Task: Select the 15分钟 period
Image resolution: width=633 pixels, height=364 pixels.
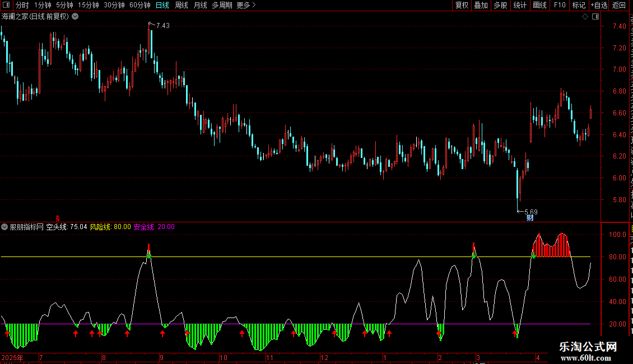Action: coord(89,5)
